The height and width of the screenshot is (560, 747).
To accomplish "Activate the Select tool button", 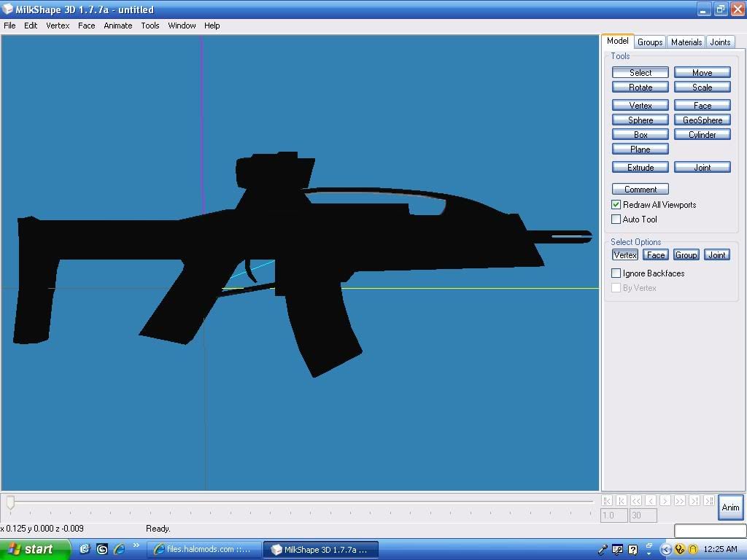I will point(640,72).
